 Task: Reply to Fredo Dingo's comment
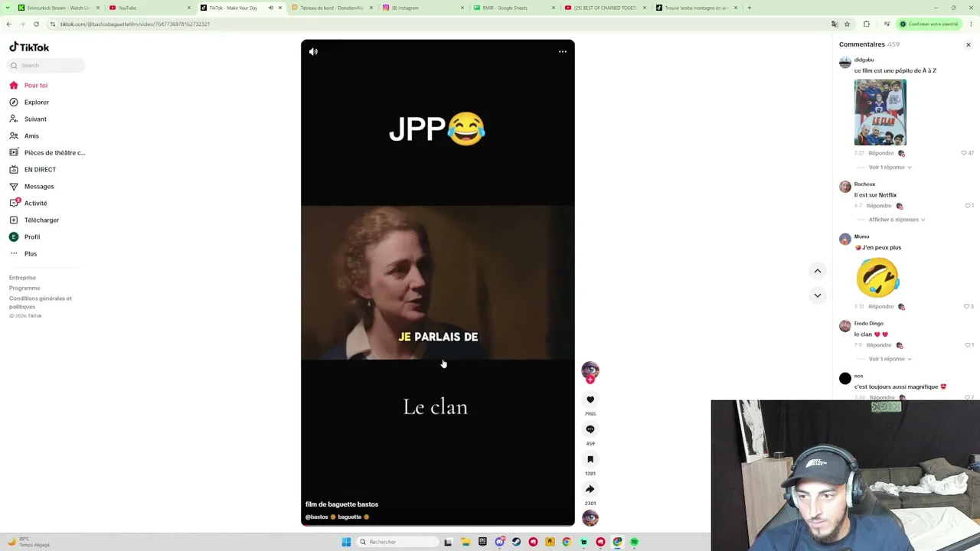pyautogui.click(x=880, y=345)
